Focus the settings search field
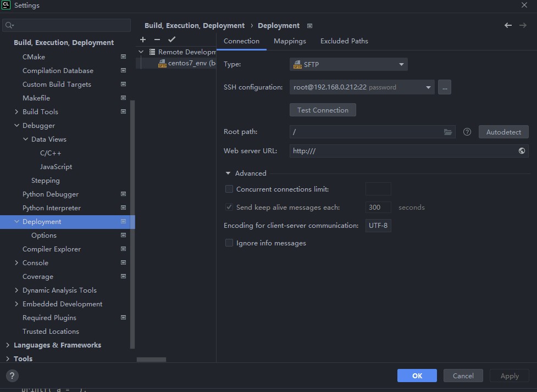The height and width of the screenshot is (392, 537). pos(67,25)
